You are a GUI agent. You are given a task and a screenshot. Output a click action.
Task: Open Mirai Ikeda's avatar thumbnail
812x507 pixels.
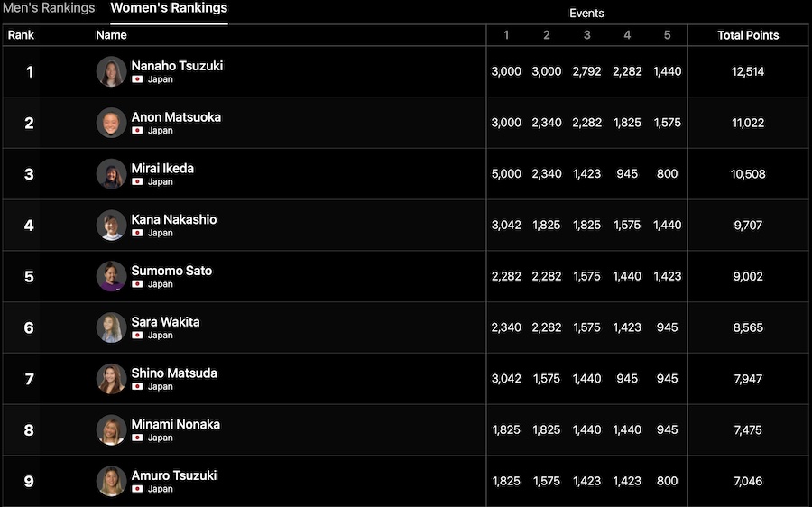(111, 174)
